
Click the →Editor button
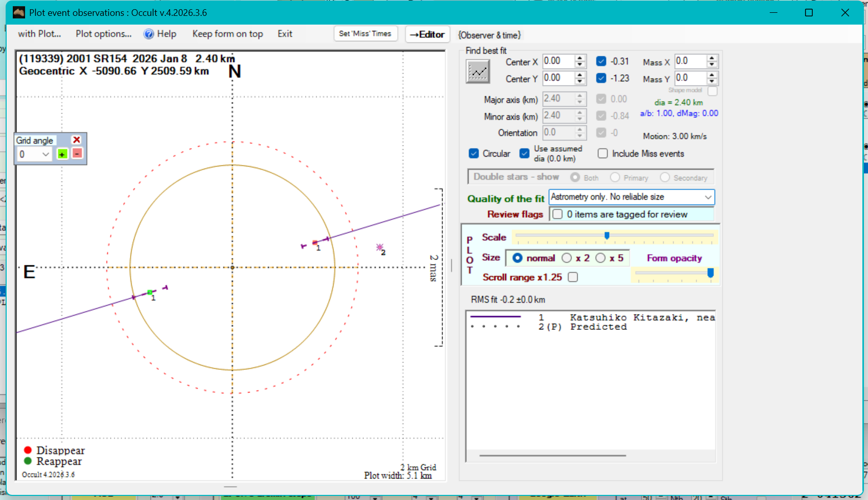[x=427, y=34]
